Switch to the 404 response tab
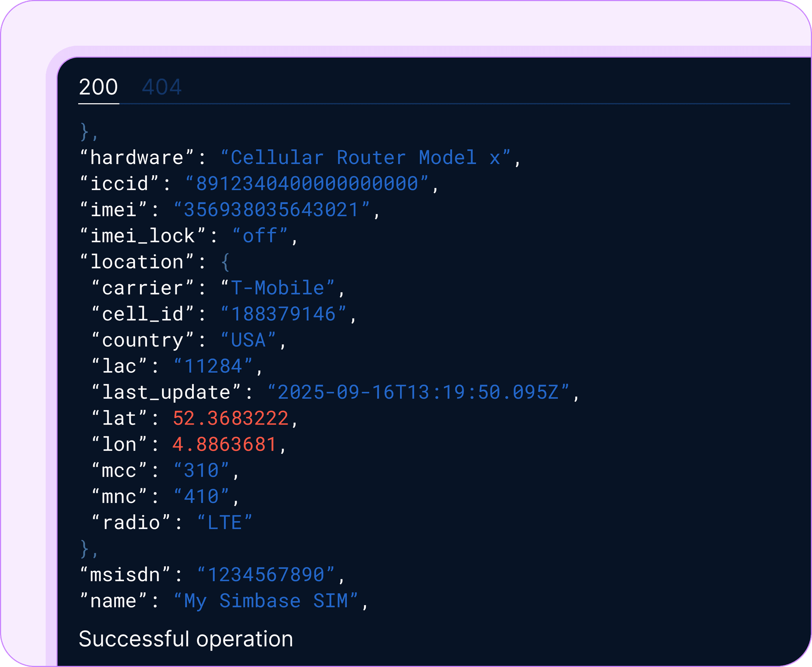Viewport: 812px width, 667px height. 162,88
